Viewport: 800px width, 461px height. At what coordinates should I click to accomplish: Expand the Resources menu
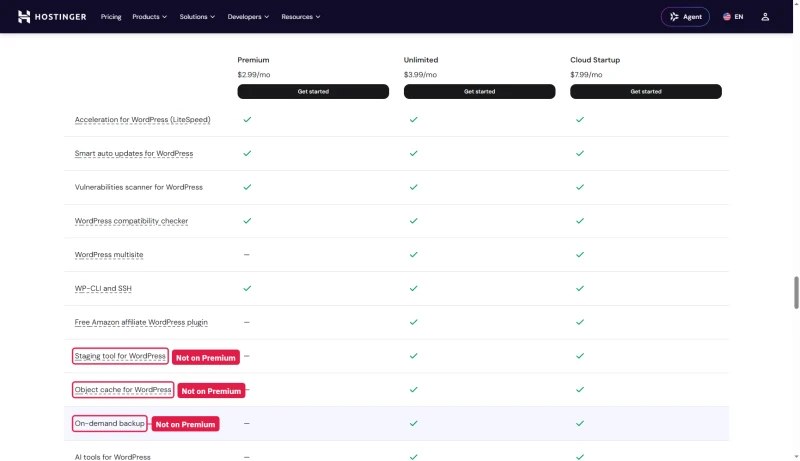[x=301, y=17]
